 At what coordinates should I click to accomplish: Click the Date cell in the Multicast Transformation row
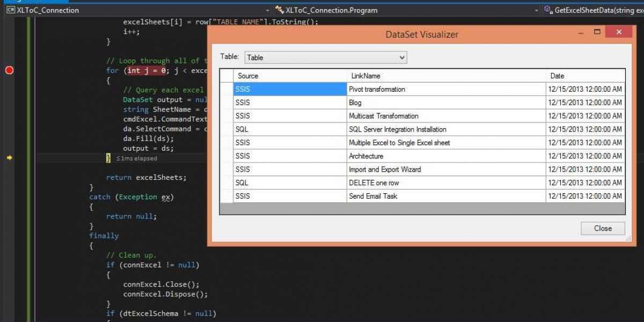click(x=586, y=116)
